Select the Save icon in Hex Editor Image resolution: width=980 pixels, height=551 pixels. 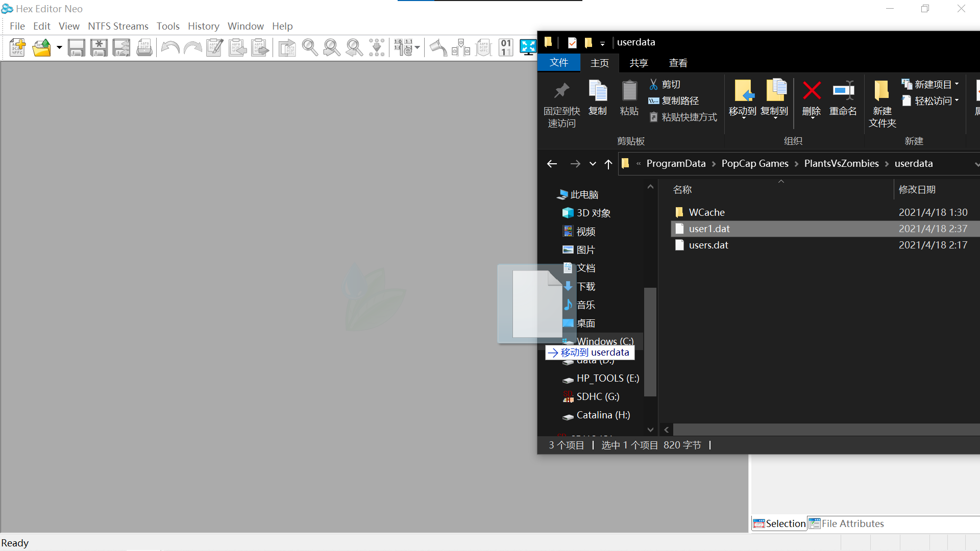[x=75, y=47]
